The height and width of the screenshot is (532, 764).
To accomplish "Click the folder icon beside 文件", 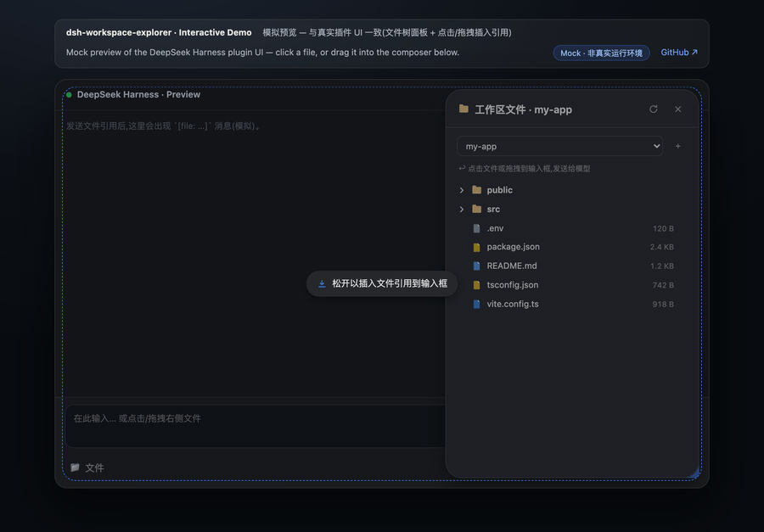I will (75, 468).
